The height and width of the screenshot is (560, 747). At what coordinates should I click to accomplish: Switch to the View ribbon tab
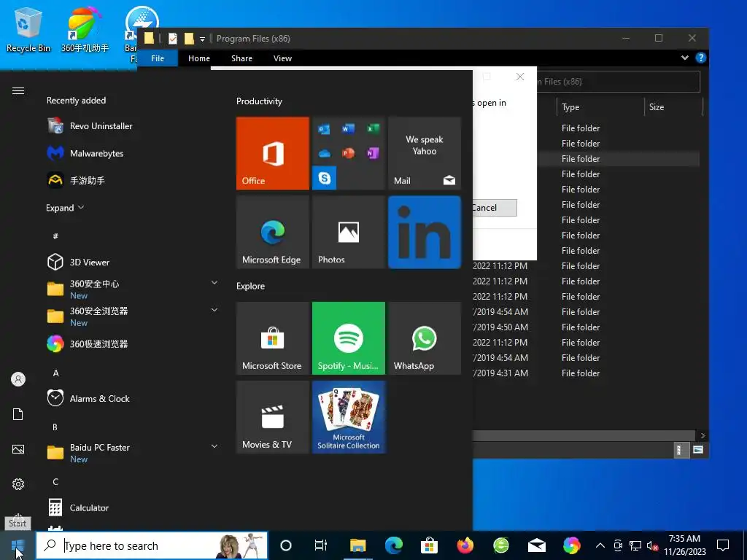pos(282,58)
